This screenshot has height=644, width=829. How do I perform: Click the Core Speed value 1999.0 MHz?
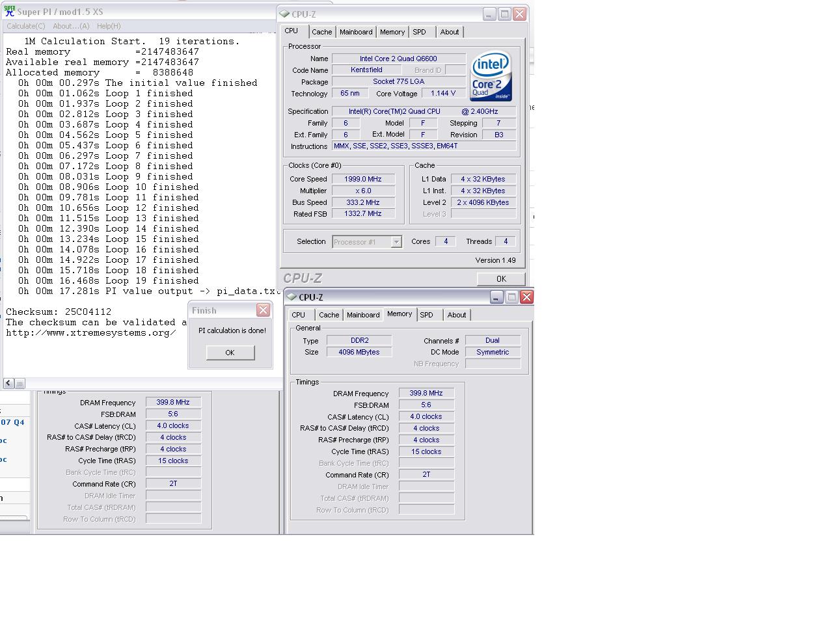coord(363,179)
